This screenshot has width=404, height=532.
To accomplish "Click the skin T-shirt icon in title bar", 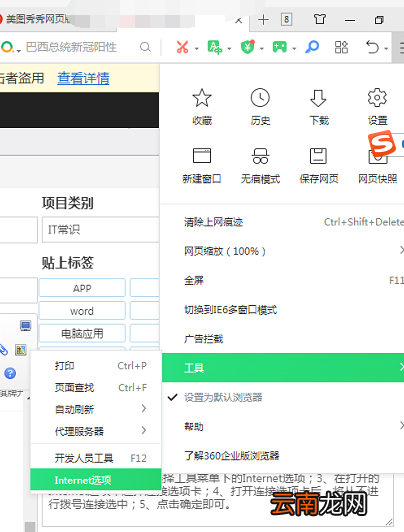I will tap(320, 19).
